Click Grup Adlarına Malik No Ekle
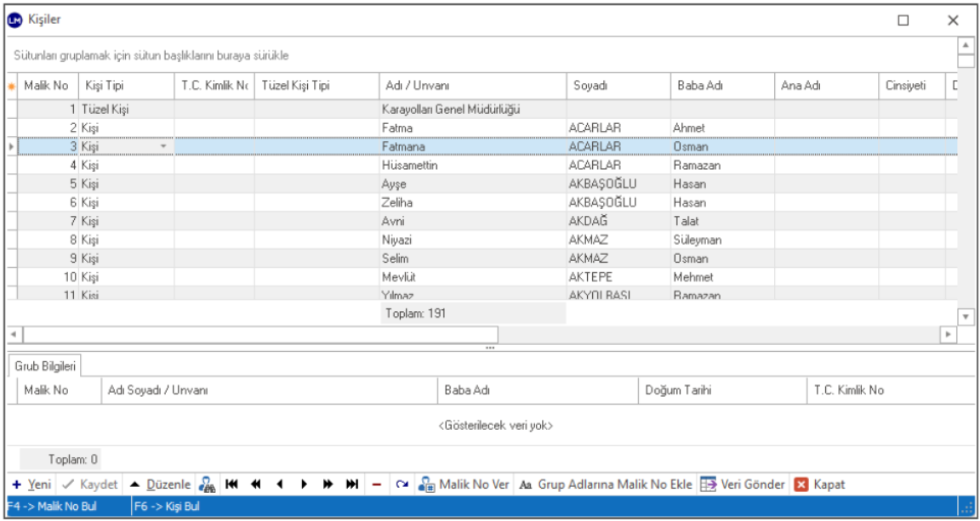Screen dimensions: 980x521 point(605,484)
